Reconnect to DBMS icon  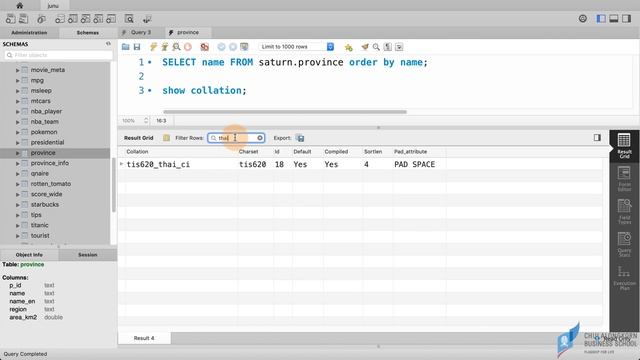tap(147, 19)
